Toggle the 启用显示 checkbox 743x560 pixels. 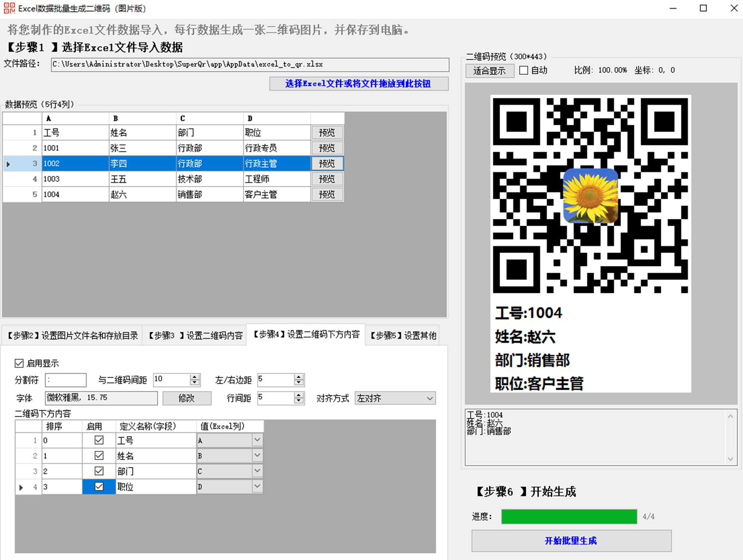click(19, 363)
